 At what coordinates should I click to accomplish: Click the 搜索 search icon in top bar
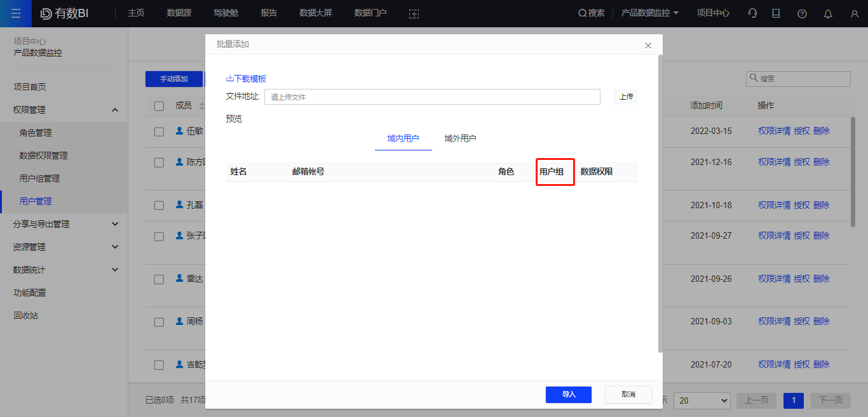click(582, 13)
